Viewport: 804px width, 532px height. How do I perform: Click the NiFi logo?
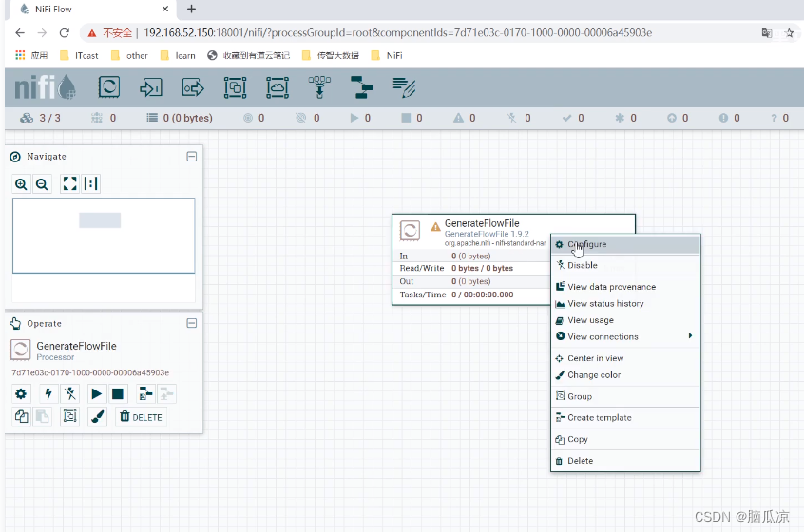(45, 87)
